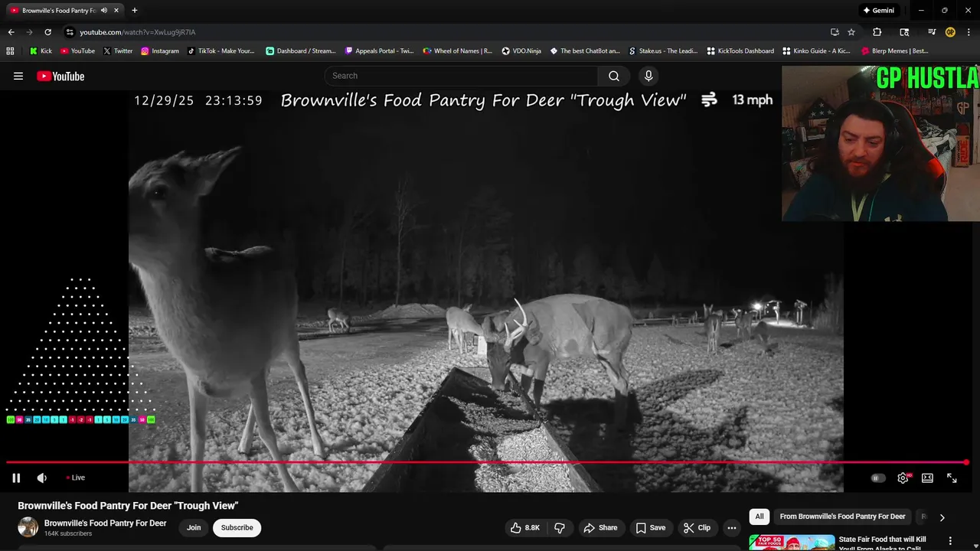Screen dimensions: 980x551
Task: View site information icon in address bar
Action: (70, 32)
